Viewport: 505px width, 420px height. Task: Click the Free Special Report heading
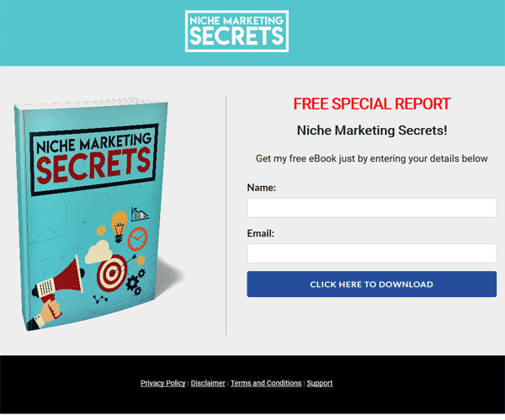pos(372,104)
